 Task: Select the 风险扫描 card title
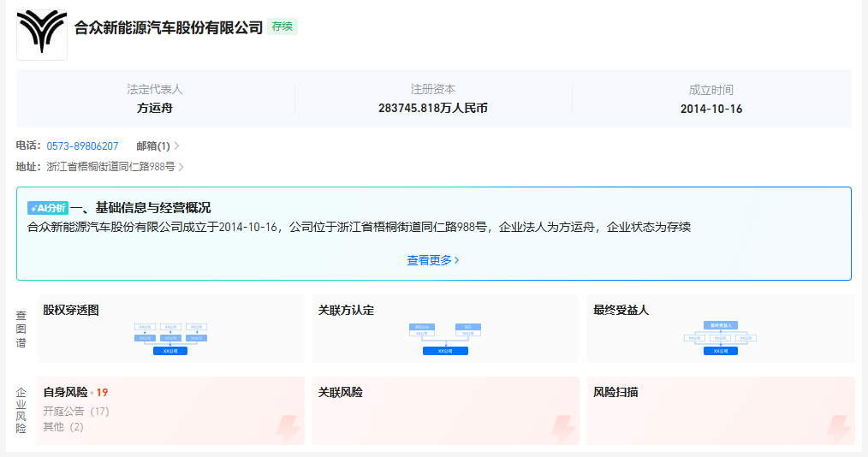click(615, 393)
